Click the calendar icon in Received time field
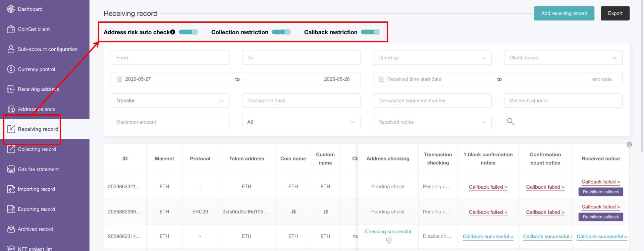Image resolution: width=644 pixels, height=251 pixels. coord(381,79)
